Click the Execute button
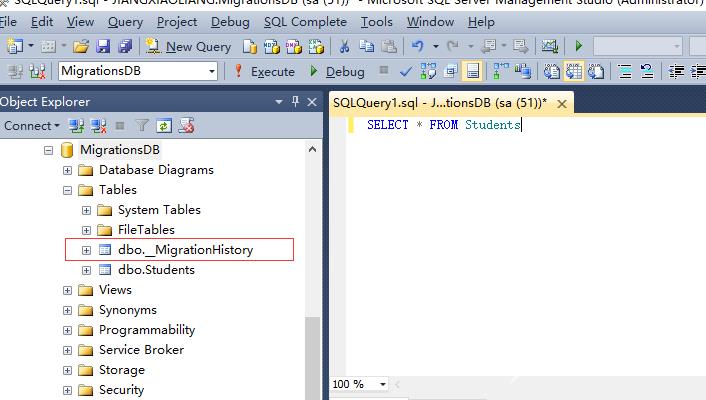 coord(265,71)
